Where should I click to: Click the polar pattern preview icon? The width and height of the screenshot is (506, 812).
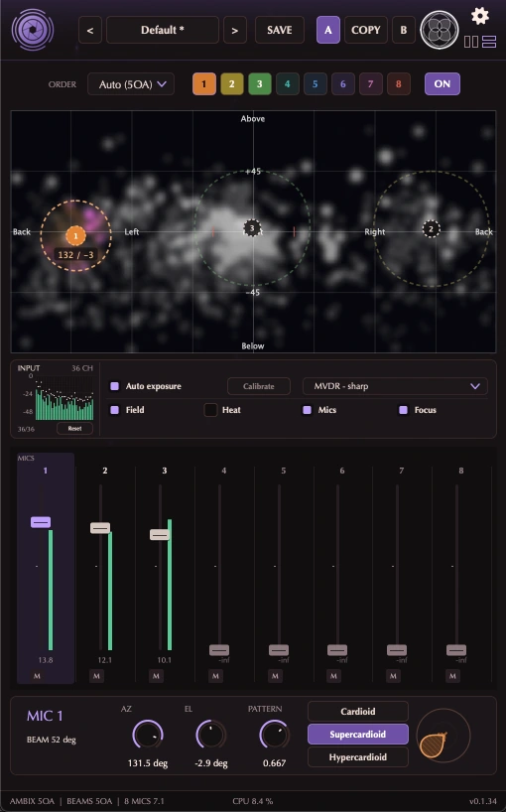pyautogui.click(x=443, y=736)
